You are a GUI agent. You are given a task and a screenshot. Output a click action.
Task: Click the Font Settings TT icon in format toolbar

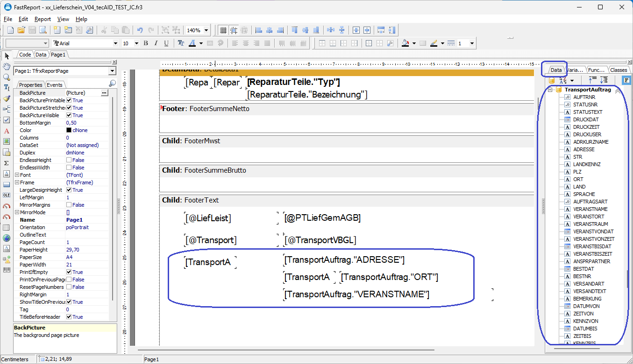point(181,43)
